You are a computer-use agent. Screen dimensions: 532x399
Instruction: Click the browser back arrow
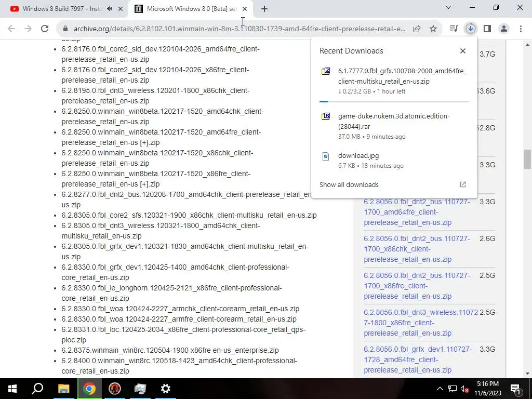pyautogui.click(x=11, y=29)
